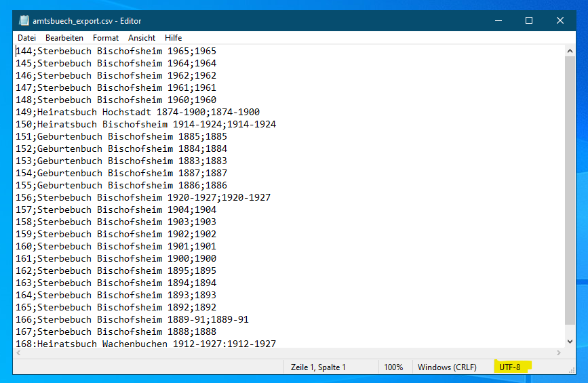Open the Hilfe menu

coord(173,38)
